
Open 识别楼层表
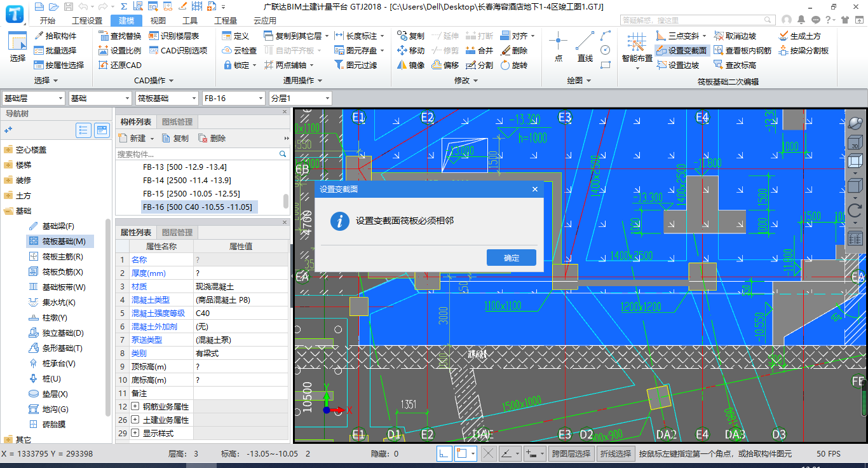(175, 36)
